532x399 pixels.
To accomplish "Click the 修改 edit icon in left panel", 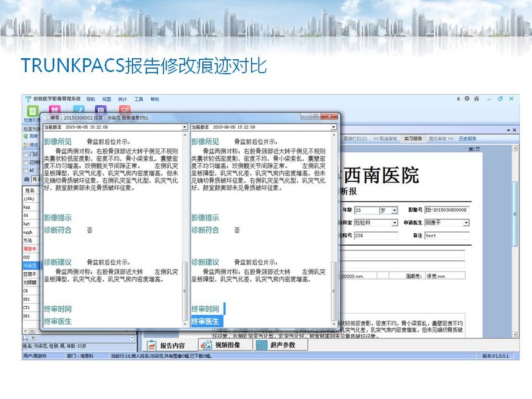I will click(x=26, y=145).
